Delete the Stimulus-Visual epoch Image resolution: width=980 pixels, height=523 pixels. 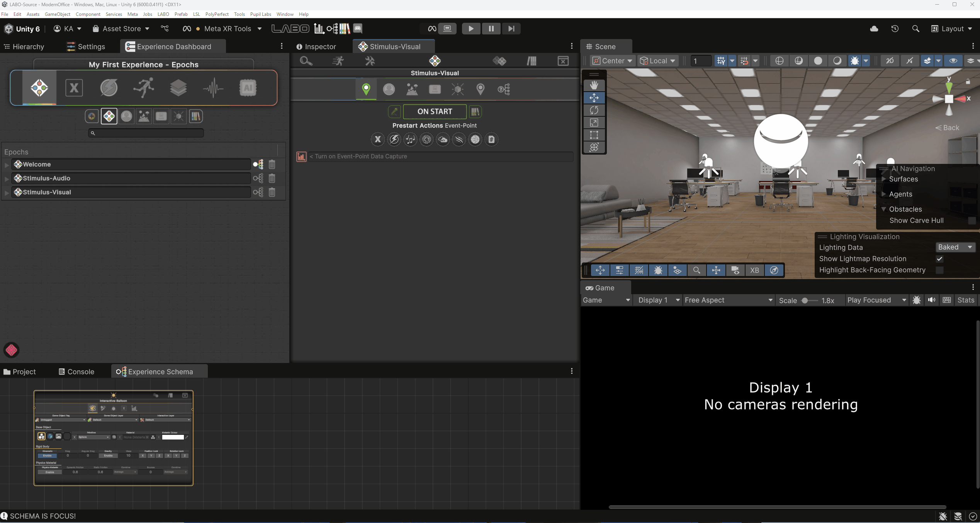coord(272,192)
